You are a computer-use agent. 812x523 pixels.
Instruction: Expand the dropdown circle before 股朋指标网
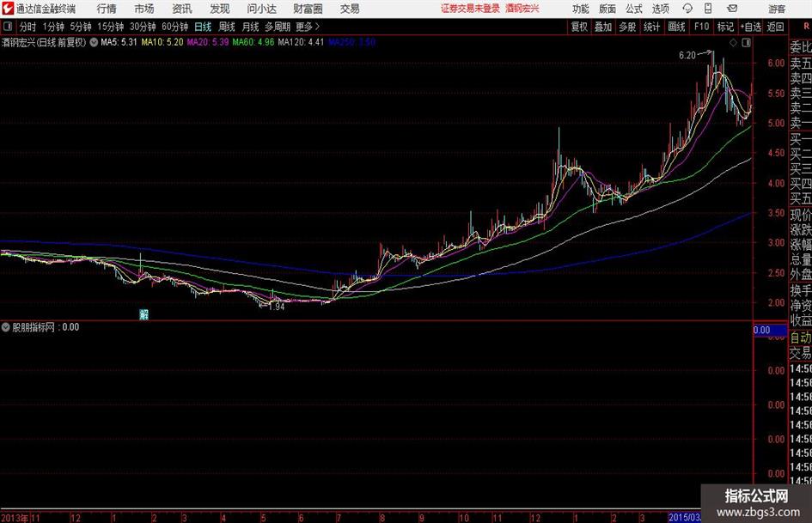(6, 327)
